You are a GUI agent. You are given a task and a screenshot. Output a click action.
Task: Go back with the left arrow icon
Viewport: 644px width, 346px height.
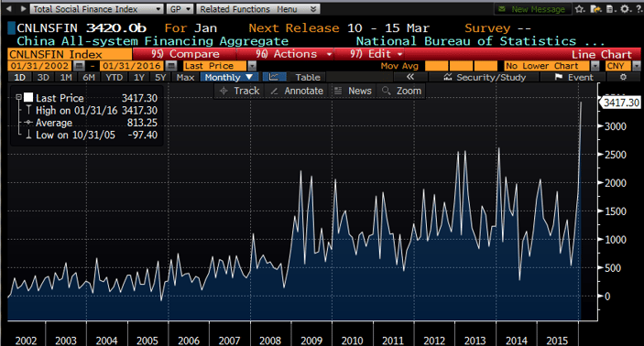pyautogui.click(x=8, y=8)
